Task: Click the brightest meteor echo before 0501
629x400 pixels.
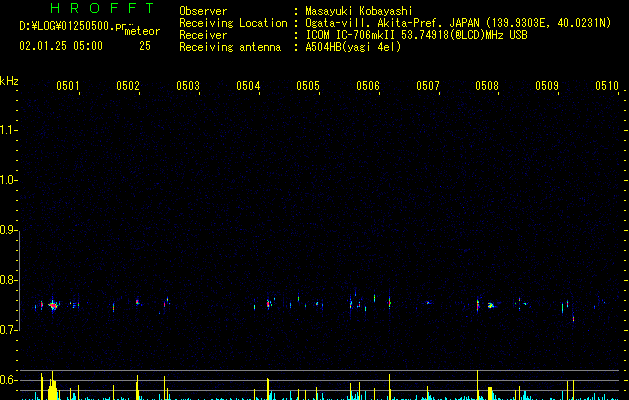Action: pyautogui.click(x=53, y=305)
